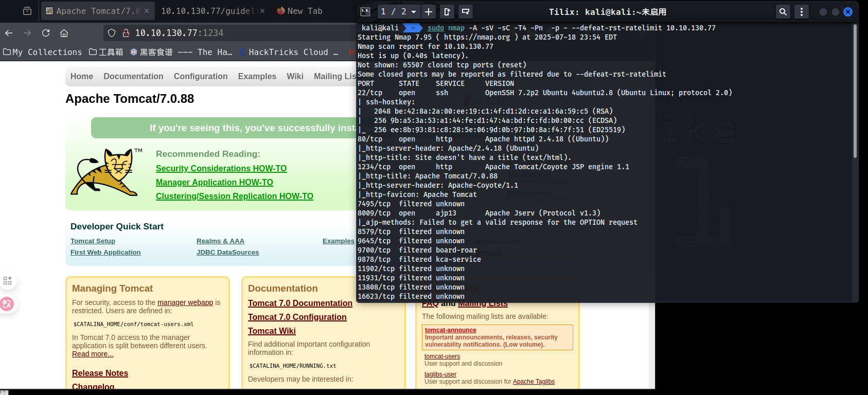Open Manager Application HOW-TO link

click(215, 182)
